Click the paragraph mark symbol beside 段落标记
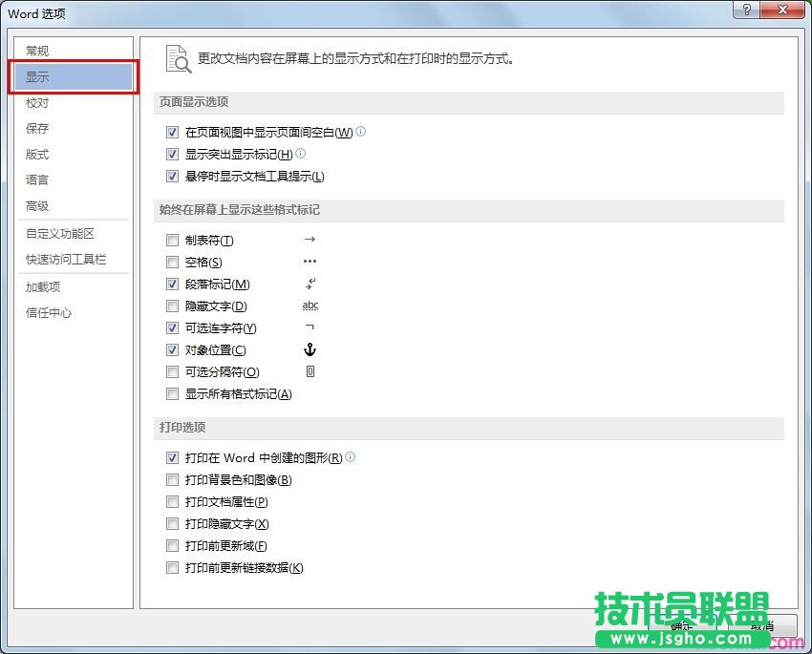This screenshot has width=812, height=654. click(310, 284)
